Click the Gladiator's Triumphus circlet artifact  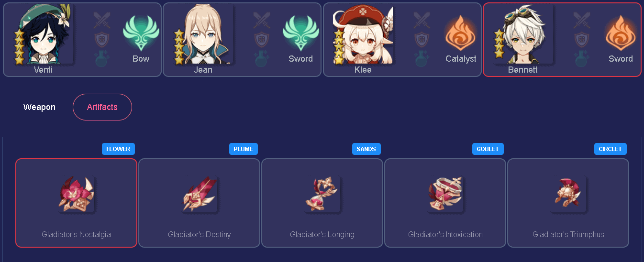pyautogui.click(x=568, y=203)
